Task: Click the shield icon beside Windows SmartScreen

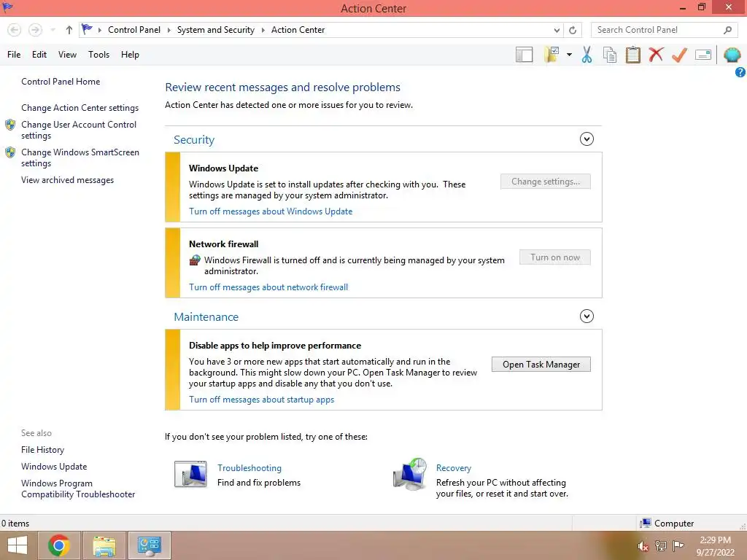Action: coord(10,152)
